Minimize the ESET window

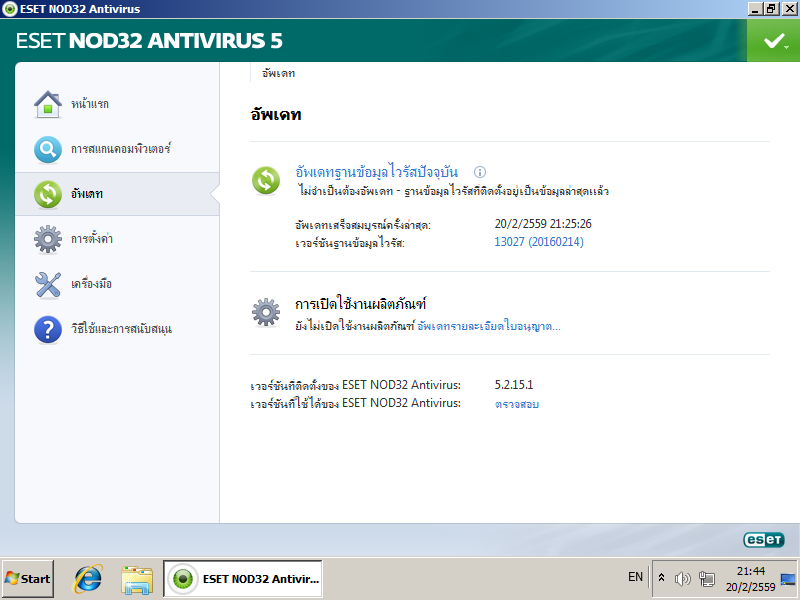(x=756, y=8)
